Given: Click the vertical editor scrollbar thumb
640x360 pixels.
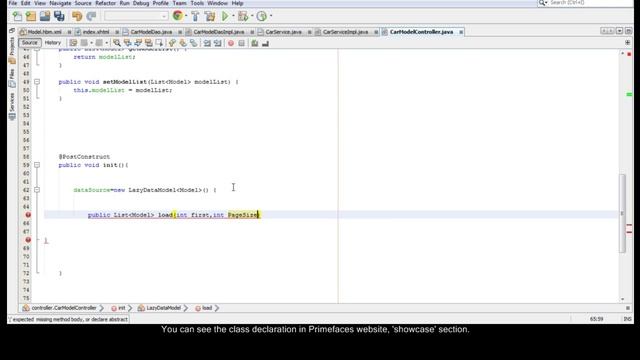Looking at the screenshot, I should click(622, 213).
